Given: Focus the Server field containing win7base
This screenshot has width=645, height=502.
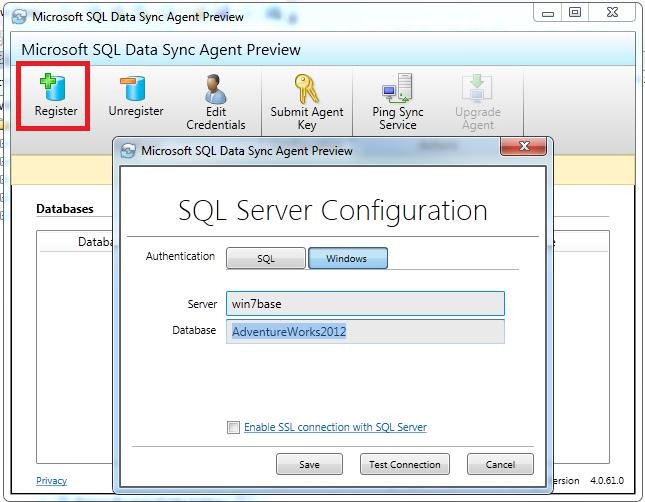Looking at the screenshot, I should 365,304.
